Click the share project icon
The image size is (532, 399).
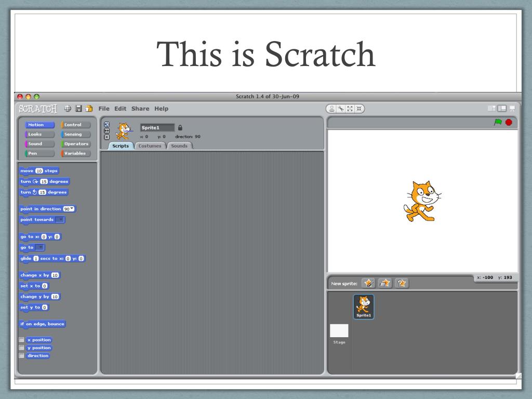point(89,109)
